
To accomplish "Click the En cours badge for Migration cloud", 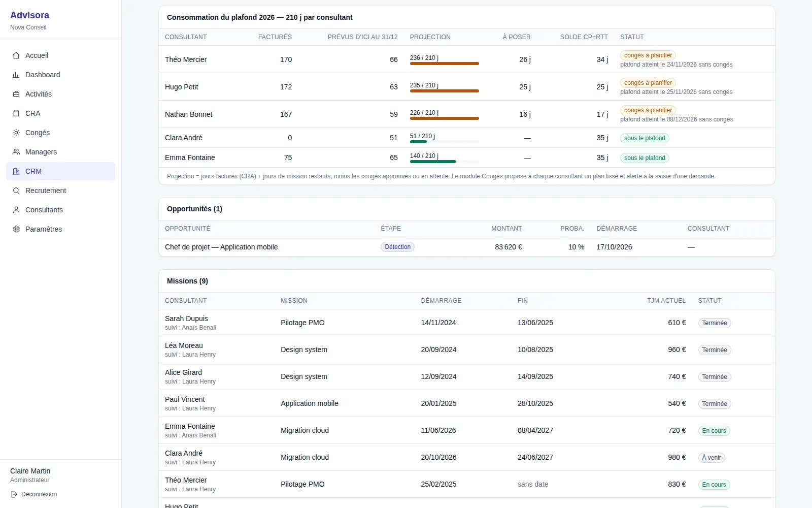I will tap(714, 431).
